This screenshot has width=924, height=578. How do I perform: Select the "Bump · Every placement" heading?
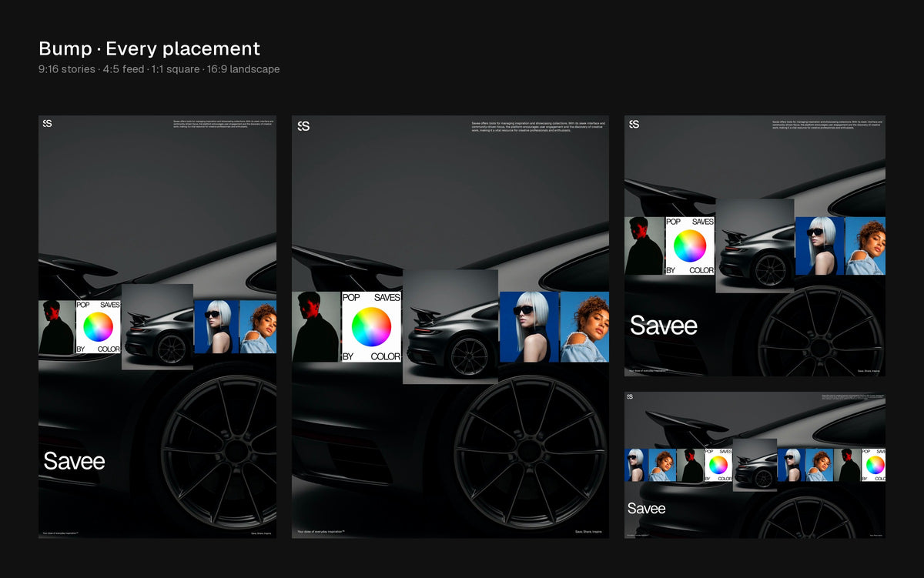149,48
